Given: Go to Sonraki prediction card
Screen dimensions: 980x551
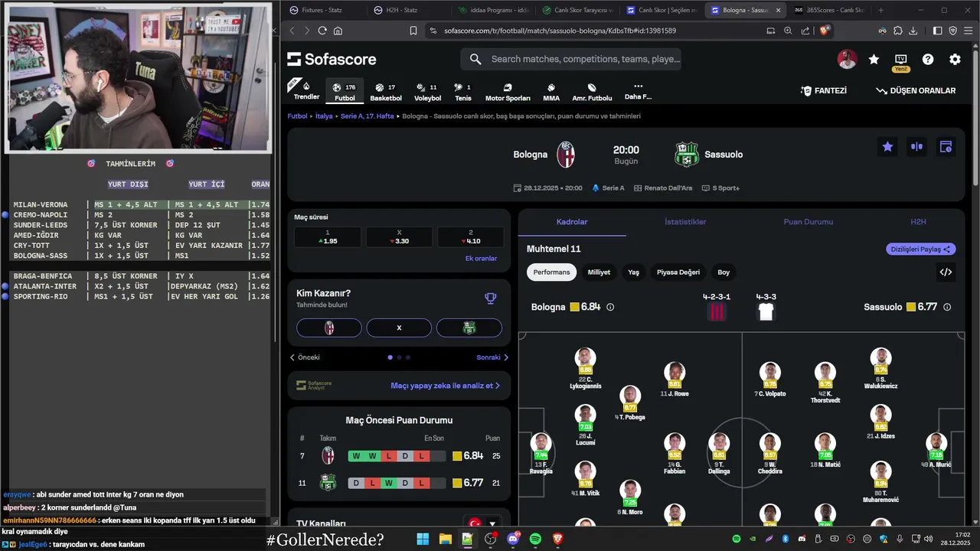Looking at the screenshot, I should pyautogui.click(x=492, y=357).
